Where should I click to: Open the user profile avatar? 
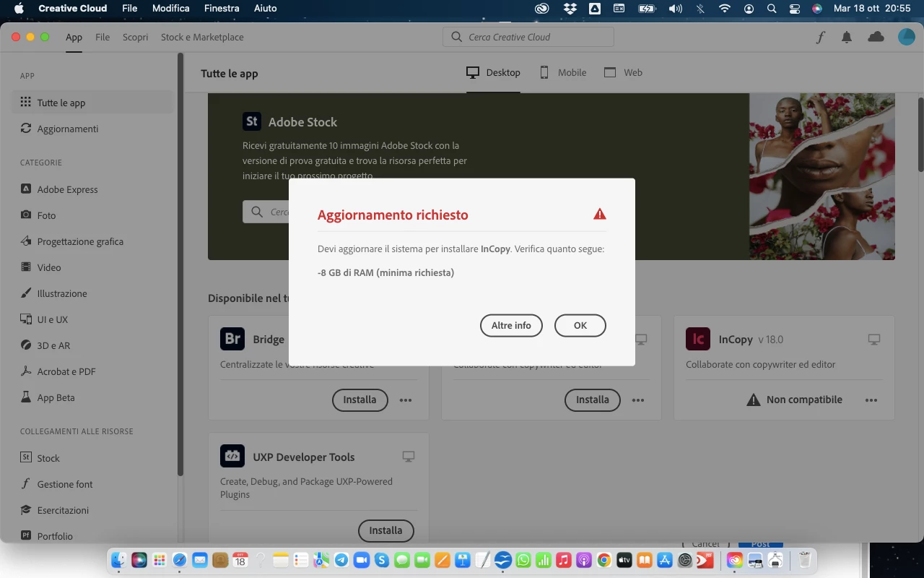(x=906, y=37)
